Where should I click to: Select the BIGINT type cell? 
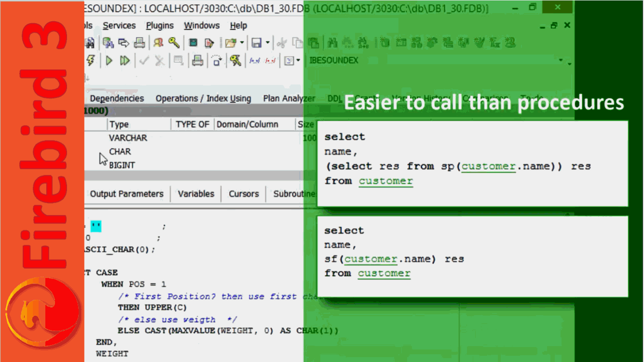click(122, 165)
